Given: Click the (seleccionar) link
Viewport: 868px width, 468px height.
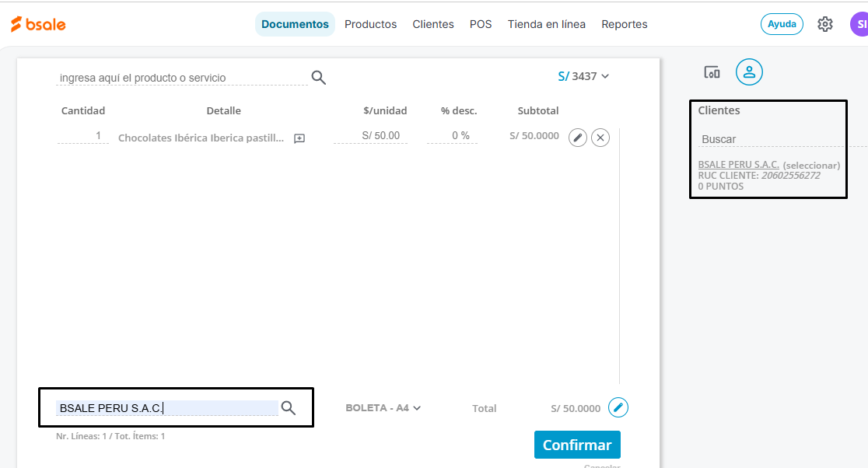Looking at the screenshot, I should click(811, 166).
